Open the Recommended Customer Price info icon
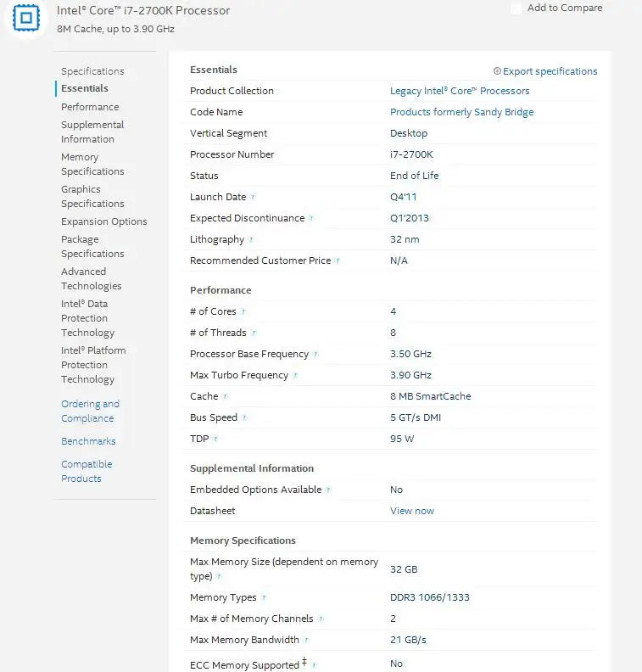The width and height of the screenshot is (642, 672). [338, 260]
